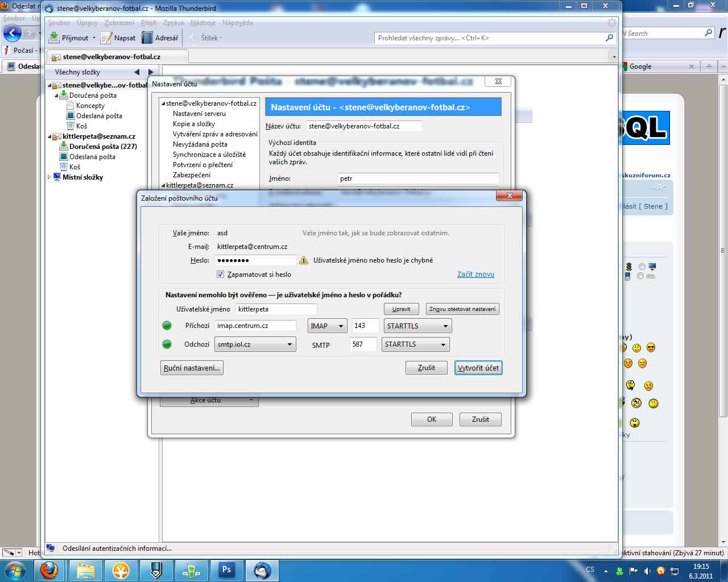This screenshot has width=728, height=582.
Task: Open the Soubor menu
Action: pos(59,23)
